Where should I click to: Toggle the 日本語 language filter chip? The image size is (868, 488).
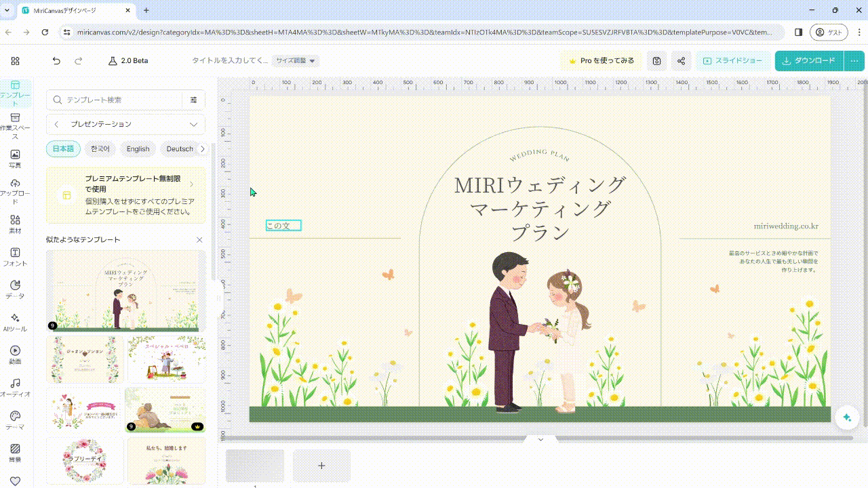(62, 148)
